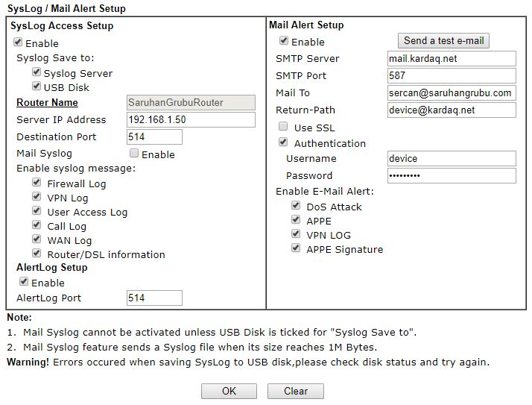This screenshot has width=532, height=405.
Task: Uncheck the USB Disk checkbox
Action: click(x=37, y=87)
